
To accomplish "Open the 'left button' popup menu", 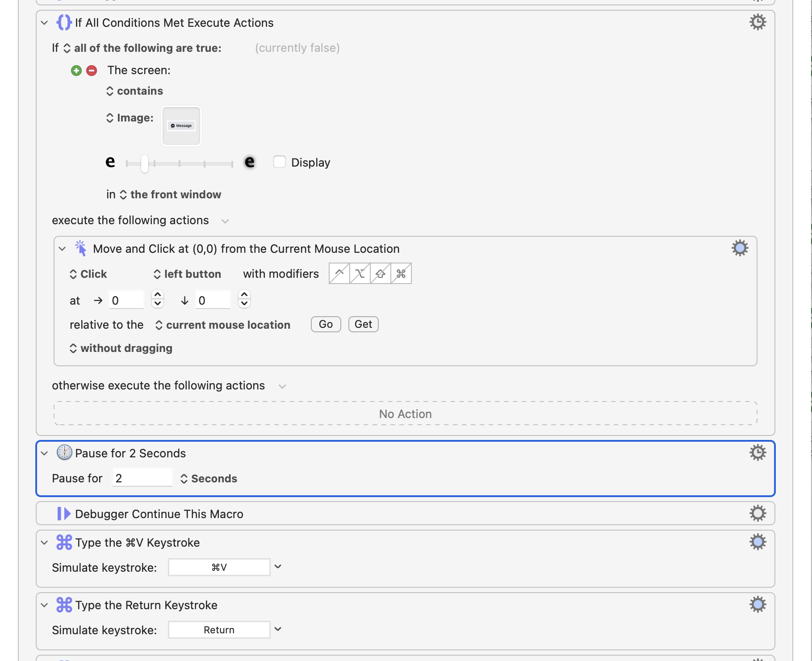I will [187, 274].
